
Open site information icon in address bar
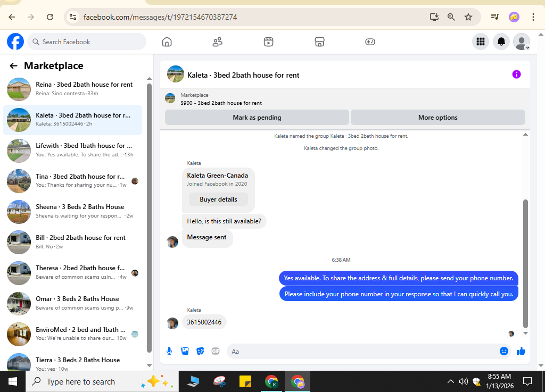pos(72,17)
